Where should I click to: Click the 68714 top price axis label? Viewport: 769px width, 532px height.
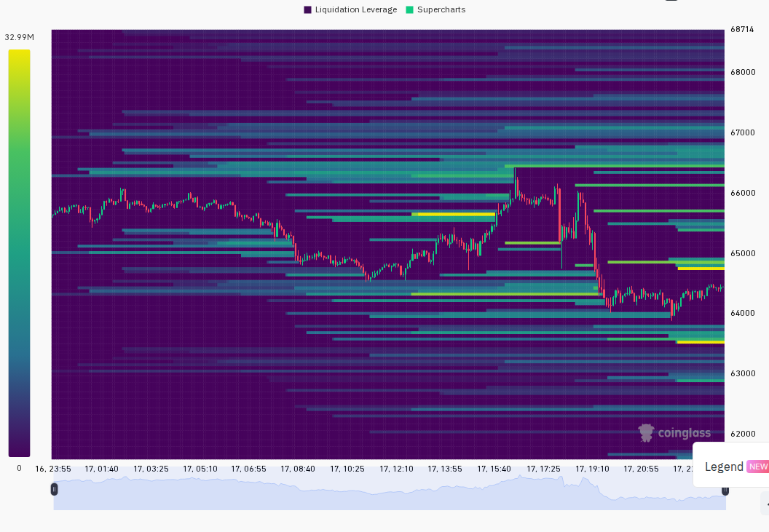(742, 29)
